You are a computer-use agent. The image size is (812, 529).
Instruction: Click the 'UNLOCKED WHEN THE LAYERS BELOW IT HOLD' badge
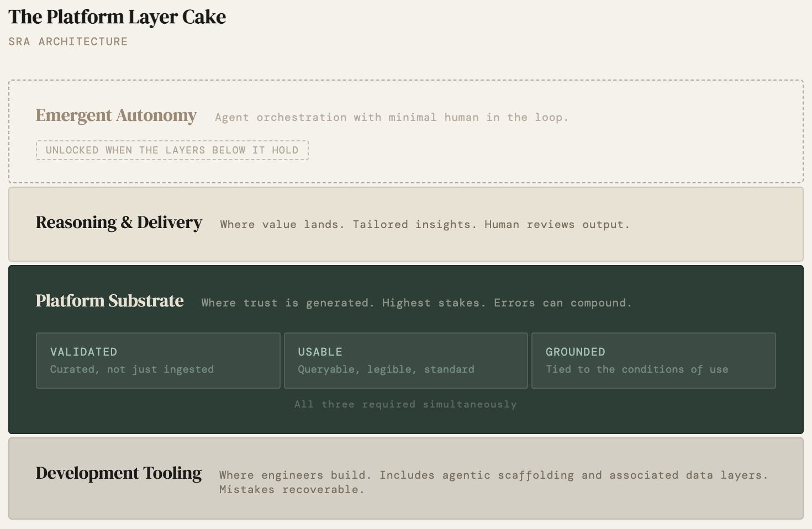(172, 150)
